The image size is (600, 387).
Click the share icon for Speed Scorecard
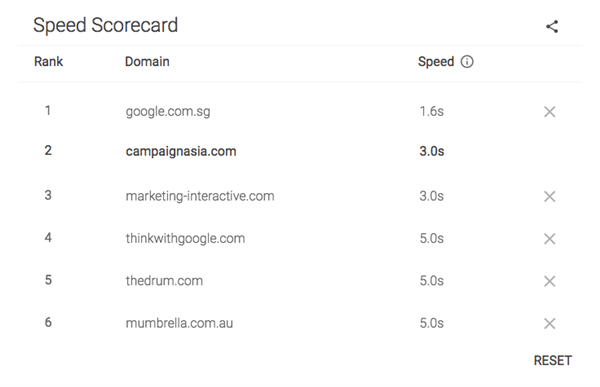[552, 26]
